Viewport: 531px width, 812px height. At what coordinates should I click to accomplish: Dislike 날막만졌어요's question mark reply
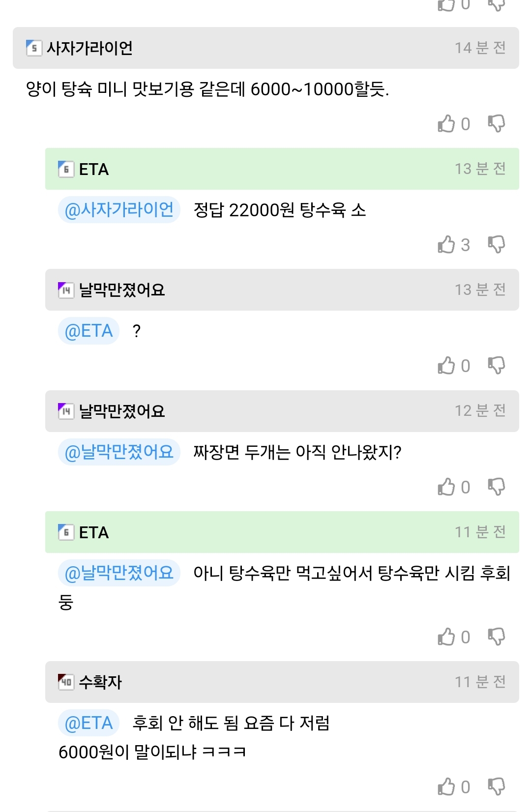[496, 365]
